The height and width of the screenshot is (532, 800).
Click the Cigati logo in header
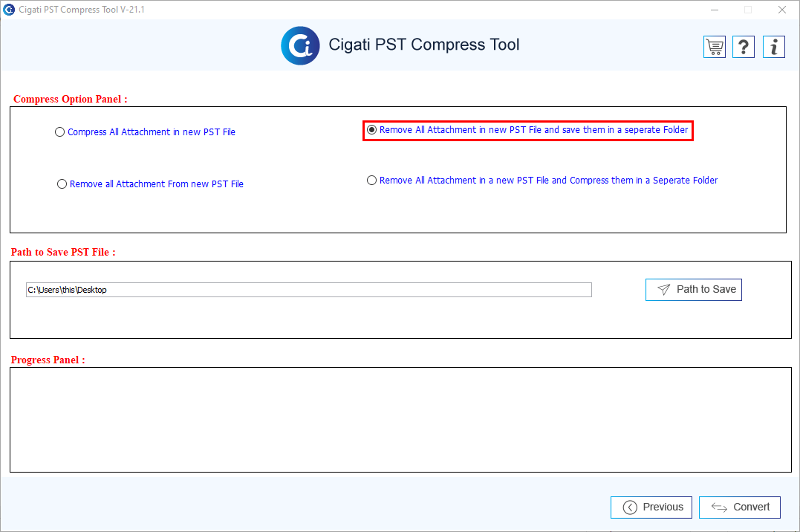tap(301, 46)
